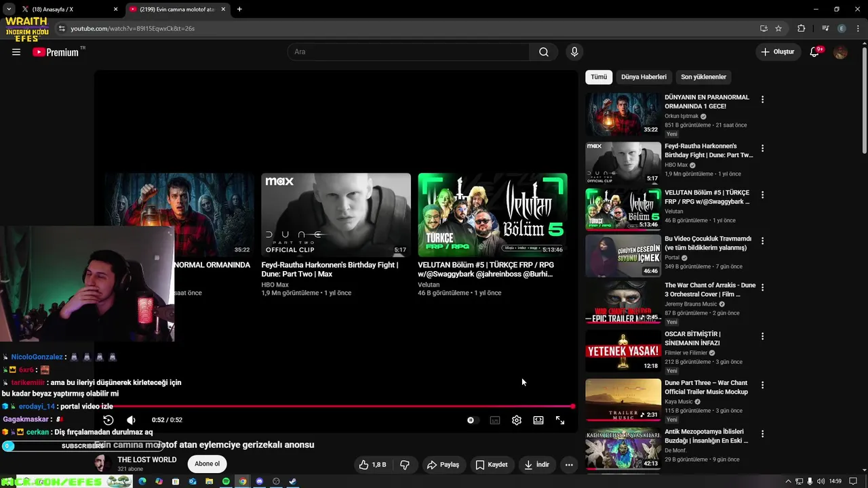Switch to theater mode

coord(538,420)
